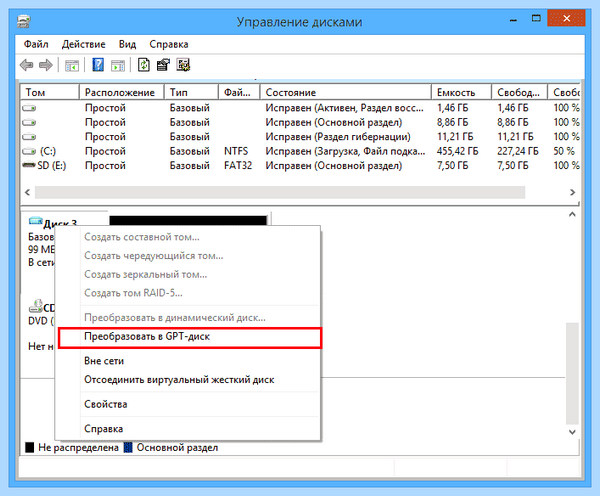Minimize the Управление дисками window
The image size is (600, 496).
(x=514, y=19)
